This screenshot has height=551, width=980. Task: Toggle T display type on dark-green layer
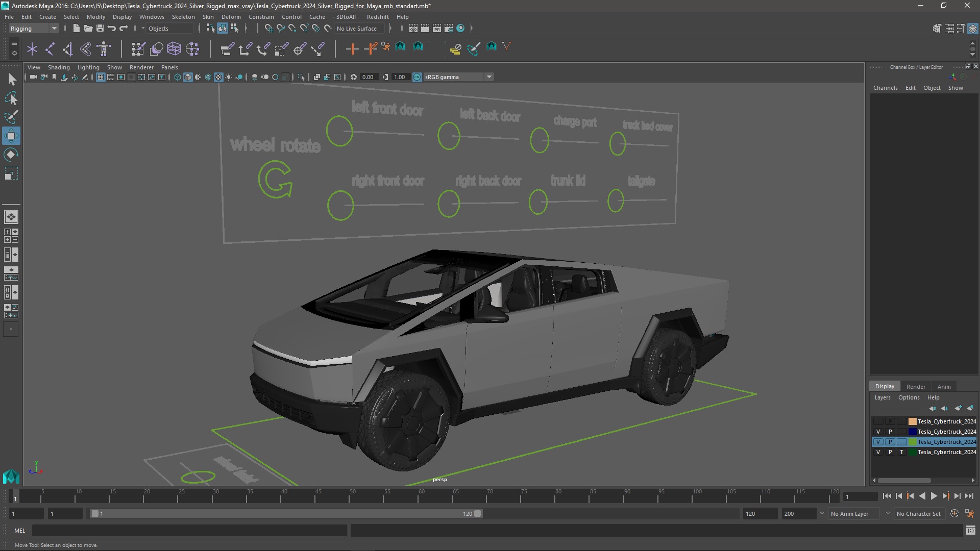point(902,452)
